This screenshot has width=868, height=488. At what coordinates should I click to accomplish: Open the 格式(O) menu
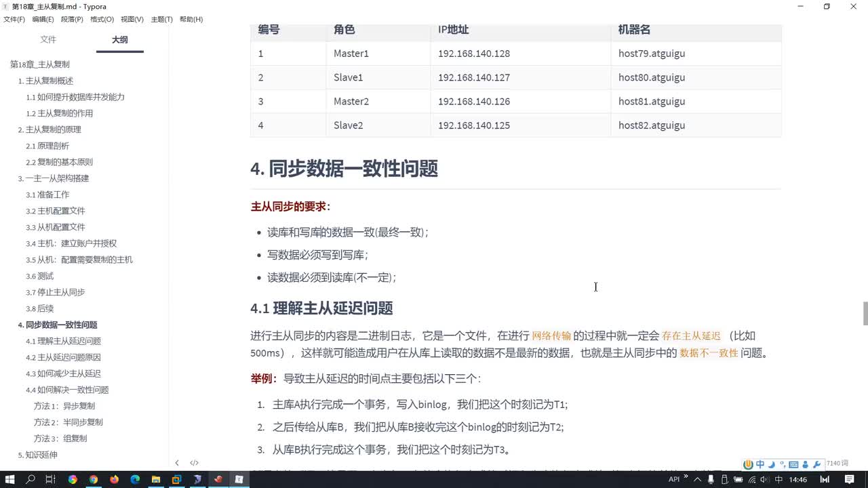click(102, 19)
